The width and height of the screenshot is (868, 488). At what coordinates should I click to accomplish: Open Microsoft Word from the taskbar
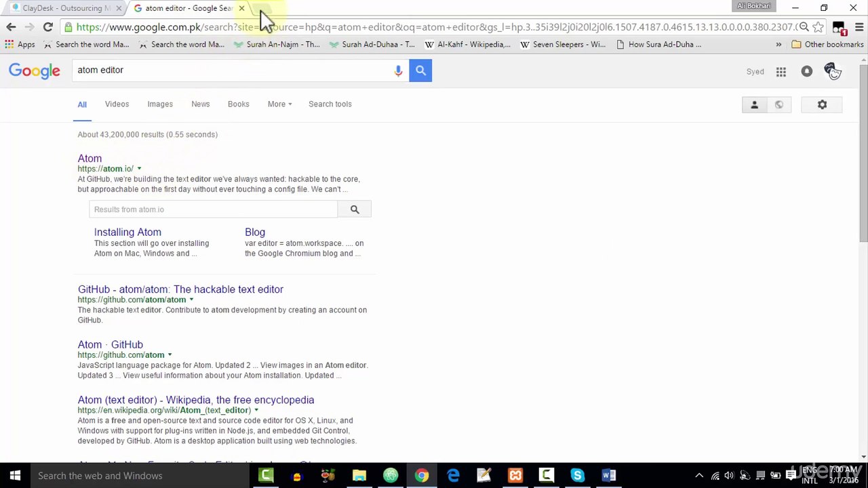608,475
